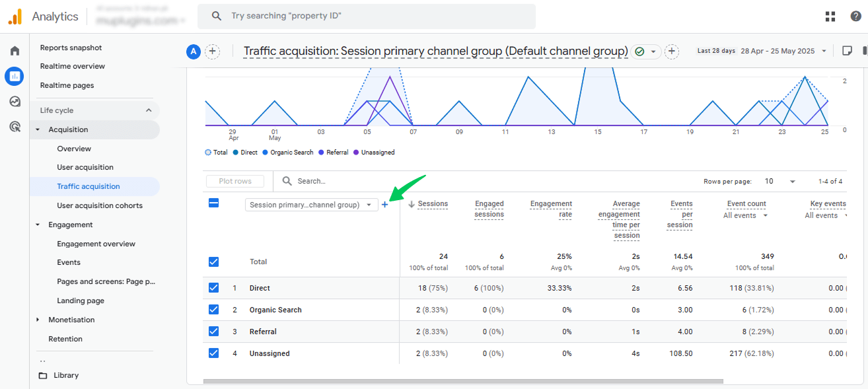Viewport: 868px width, 389px height.
Task: Select the Reports icon in left rail
Action: [15, 76]
